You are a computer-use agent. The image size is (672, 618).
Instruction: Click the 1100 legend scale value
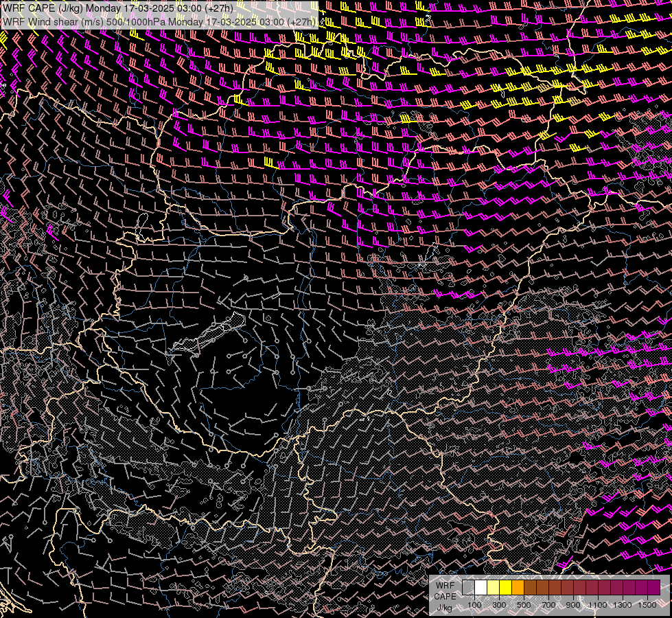597,605
